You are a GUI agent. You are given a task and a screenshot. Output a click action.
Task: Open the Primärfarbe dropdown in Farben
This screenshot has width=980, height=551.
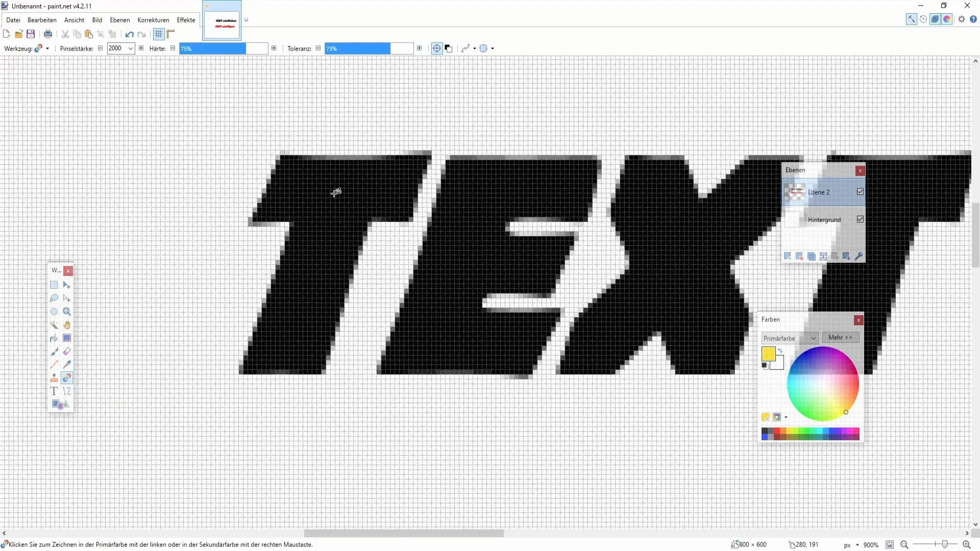pyautogui.click(x=790, y=338)
